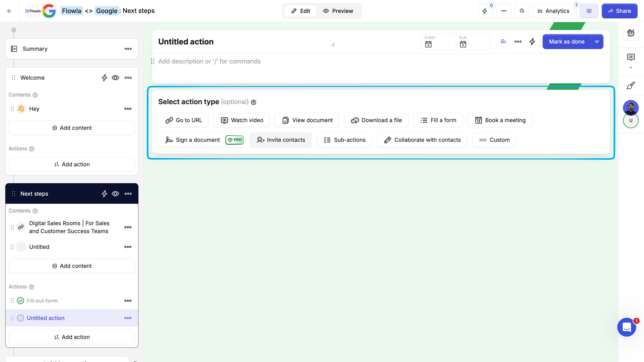Click the lightning automation icon in Welcome section

coord(104,78)
